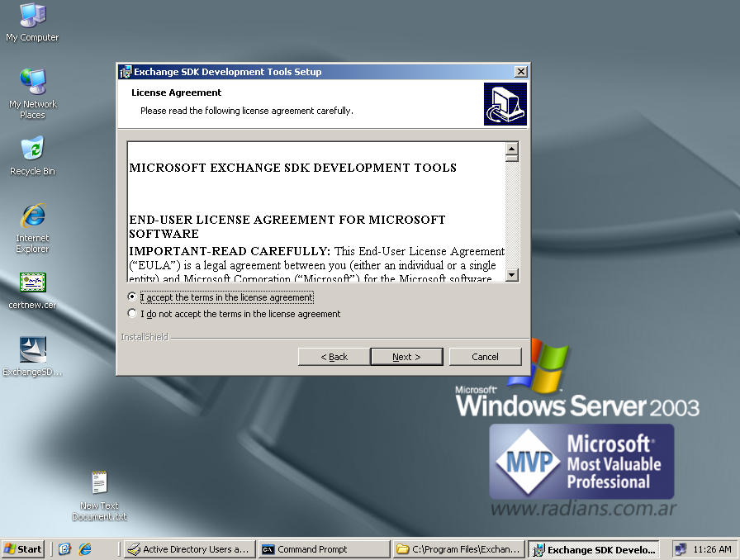Click Internet Explorer quick launch icon
The image size is (740, 560).
(x=84, y=549)
